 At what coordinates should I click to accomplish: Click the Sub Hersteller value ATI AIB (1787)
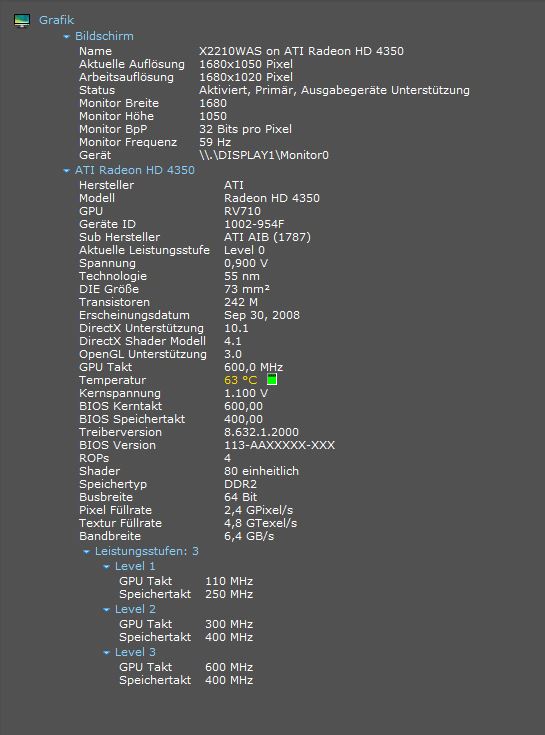pyautogui.click(x=267, y=237)
